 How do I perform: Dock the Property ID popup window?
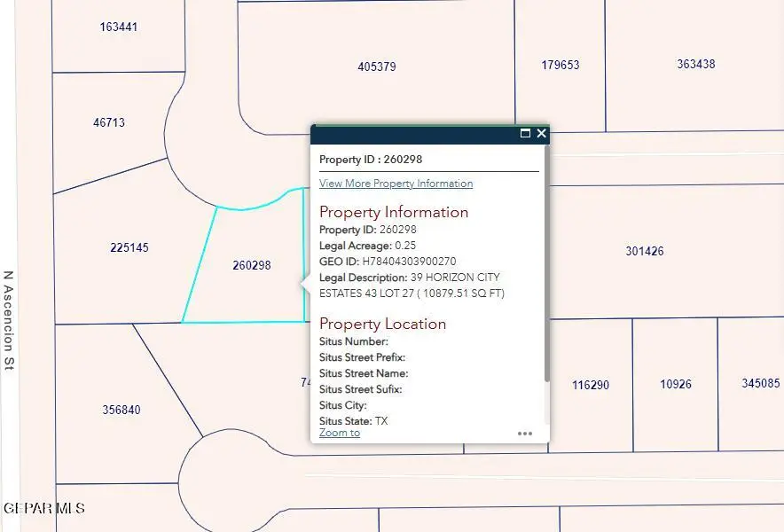pos(526,133)
